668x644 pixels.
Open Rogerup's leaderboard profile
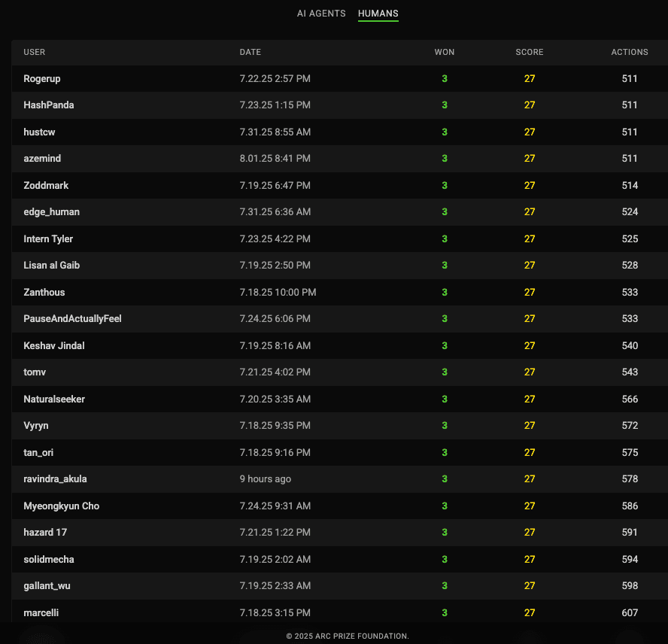click(42, 78)
